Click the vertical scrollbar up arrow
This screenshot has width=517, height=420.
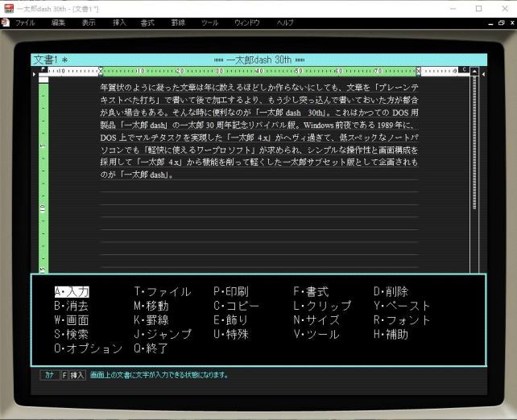(474, 71)
